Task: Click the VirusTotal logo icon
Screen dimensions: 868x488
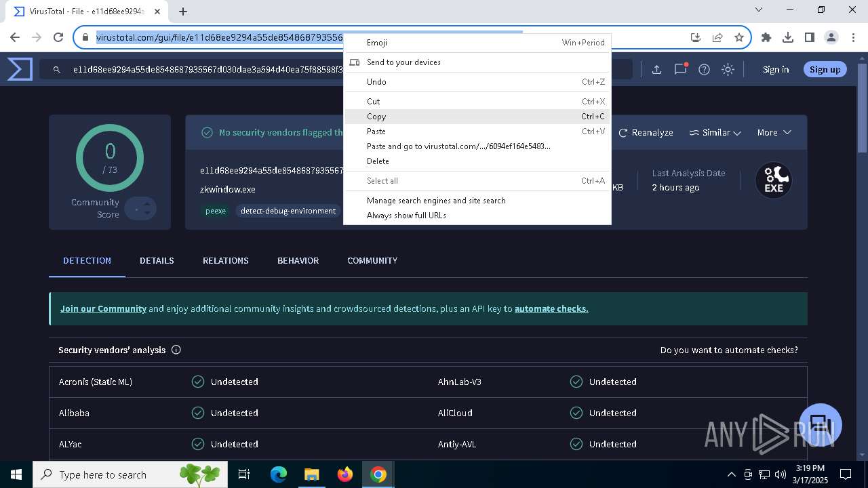Action: pyautogui.click(x=20, y=69)
